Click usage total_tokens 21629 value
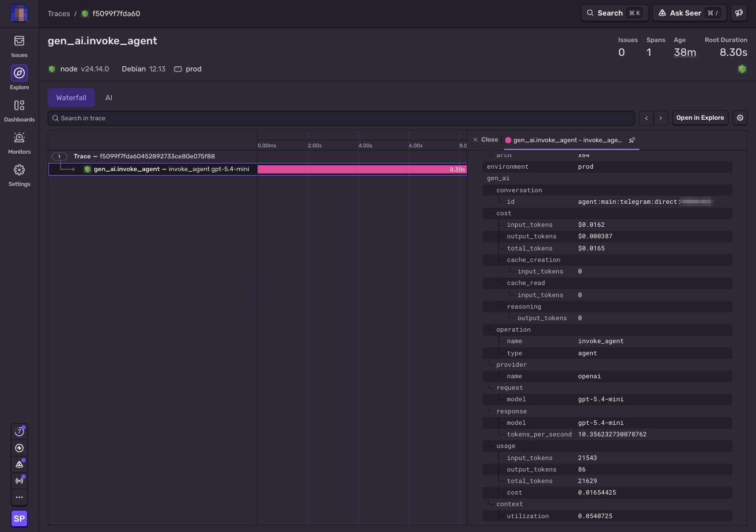 (587, 481)
